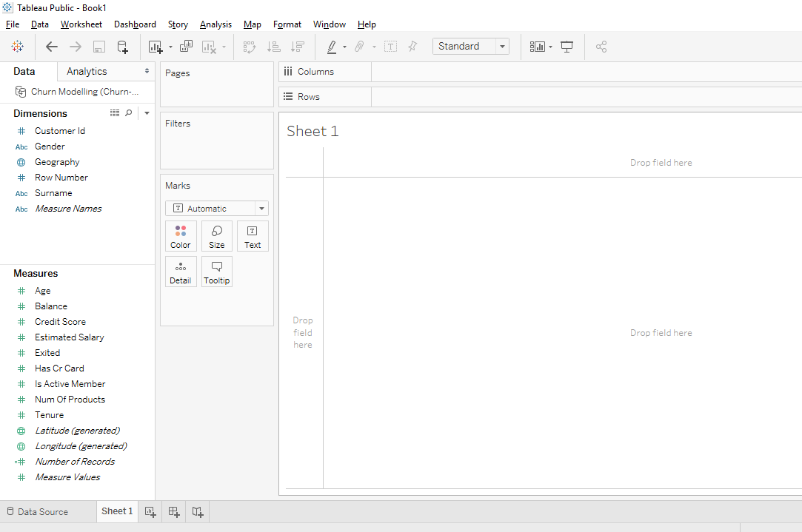Create a new worksheet from the toolbar
Viewport: 802px width, 532px height.
154,46
